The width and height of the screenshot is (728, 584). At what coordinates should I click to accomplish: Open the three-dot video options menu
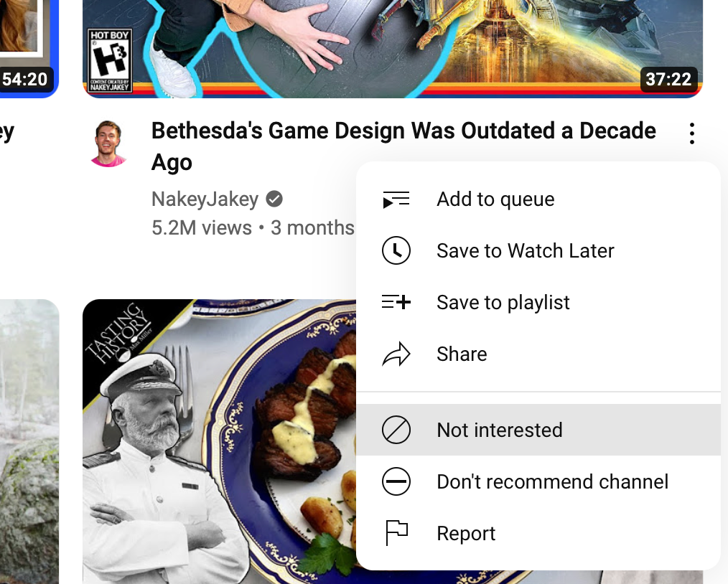pyautogui.click(x=692, y=133)
